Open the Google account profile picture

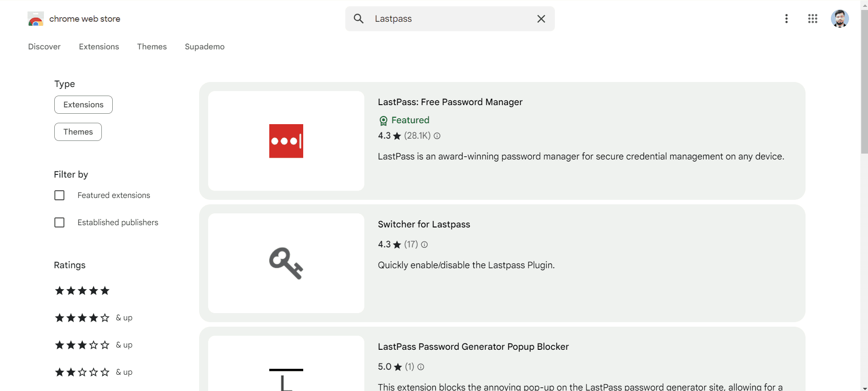(839, 19)
